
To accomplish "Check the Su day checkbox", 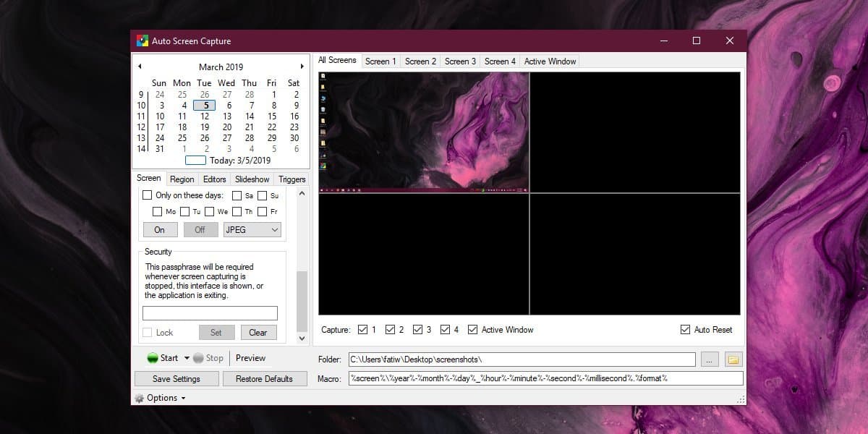I will 263,195.
